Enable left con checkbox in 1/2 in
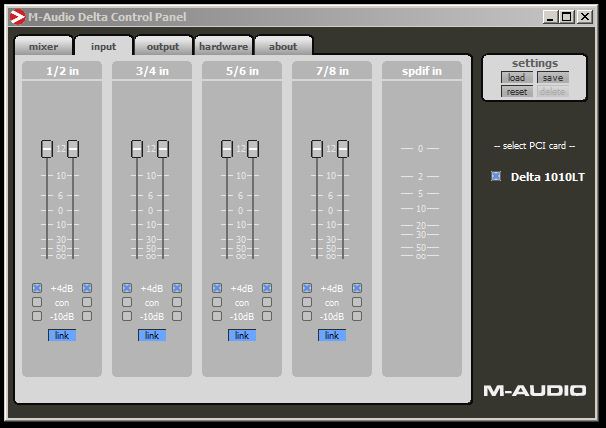The image size is (606, 428). tap(37, 302)
